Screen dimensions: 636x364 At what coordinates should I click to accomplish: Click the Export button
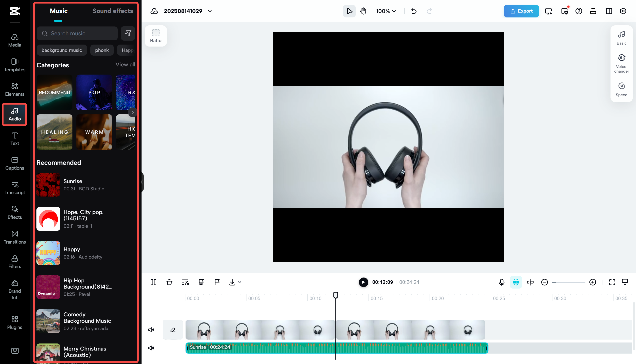[x=521, y=11]
